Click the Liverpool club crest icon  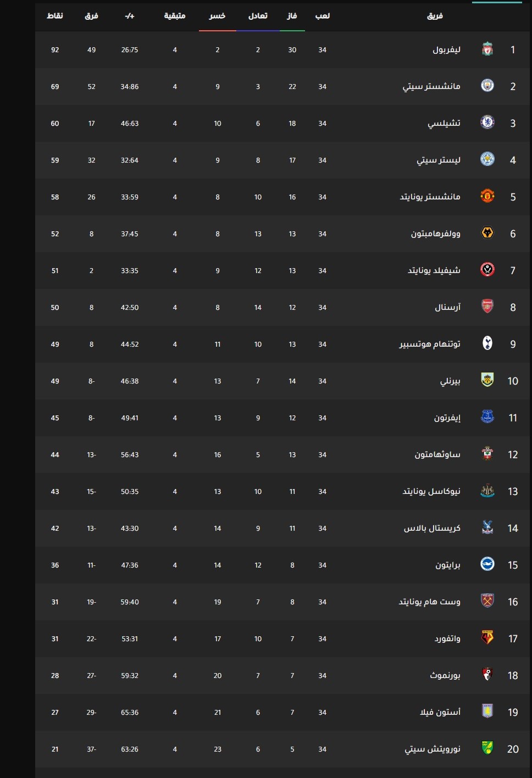click(x=487, y=49)
